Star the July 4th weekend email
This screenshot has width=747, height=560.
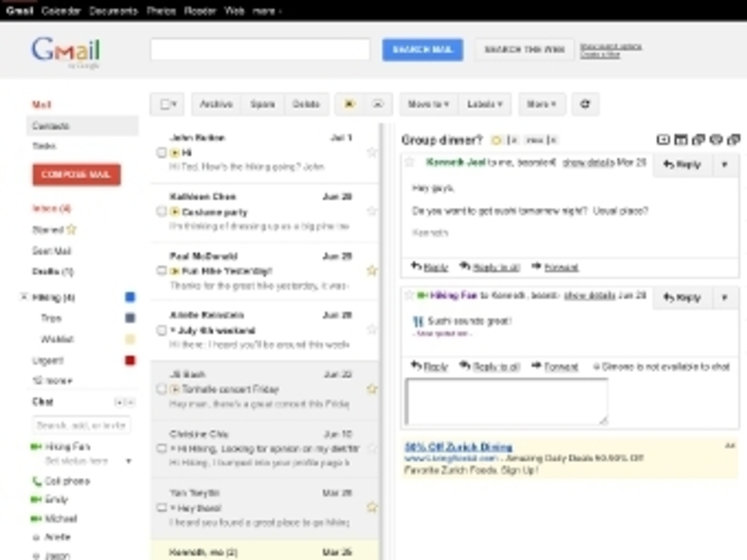(x=371, y=330)
